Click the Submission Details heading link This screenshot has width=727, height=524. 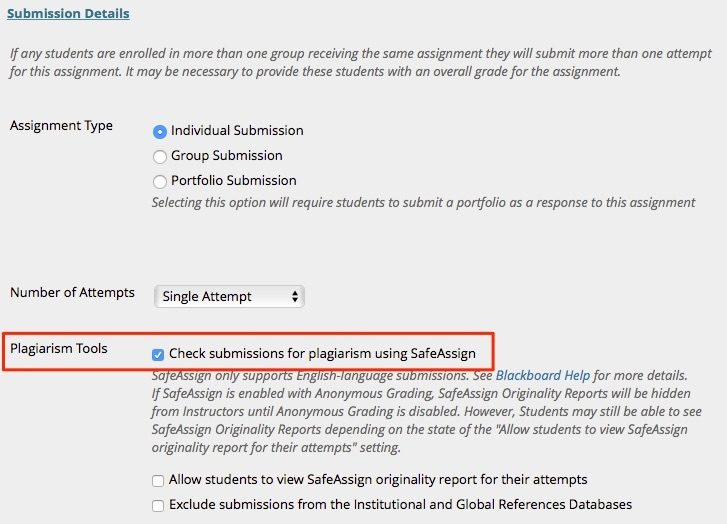68,14
